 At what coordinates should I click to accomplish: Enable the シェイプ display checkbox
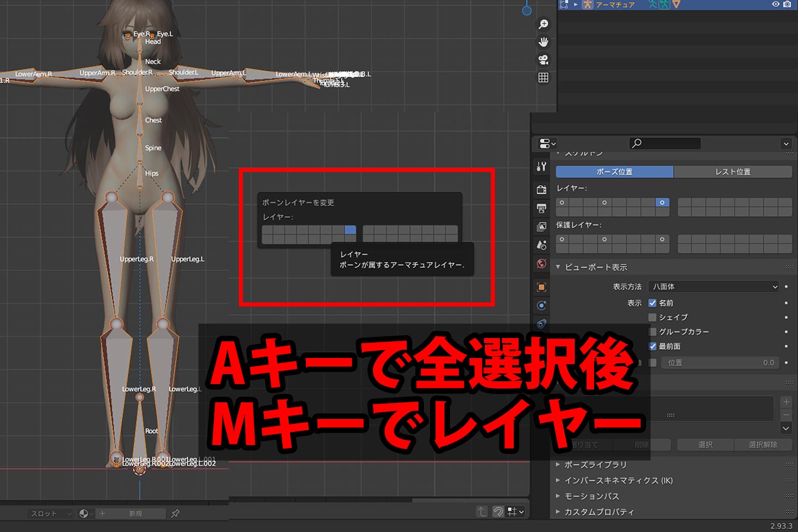pyautogui.click(x=652, y=317)
